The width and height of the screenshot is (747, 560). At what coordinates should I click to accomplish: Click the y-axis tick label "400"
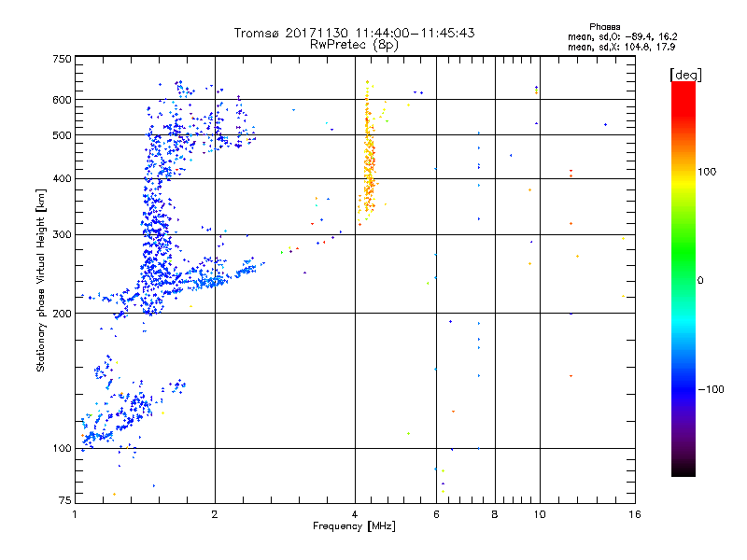[62, 178]
